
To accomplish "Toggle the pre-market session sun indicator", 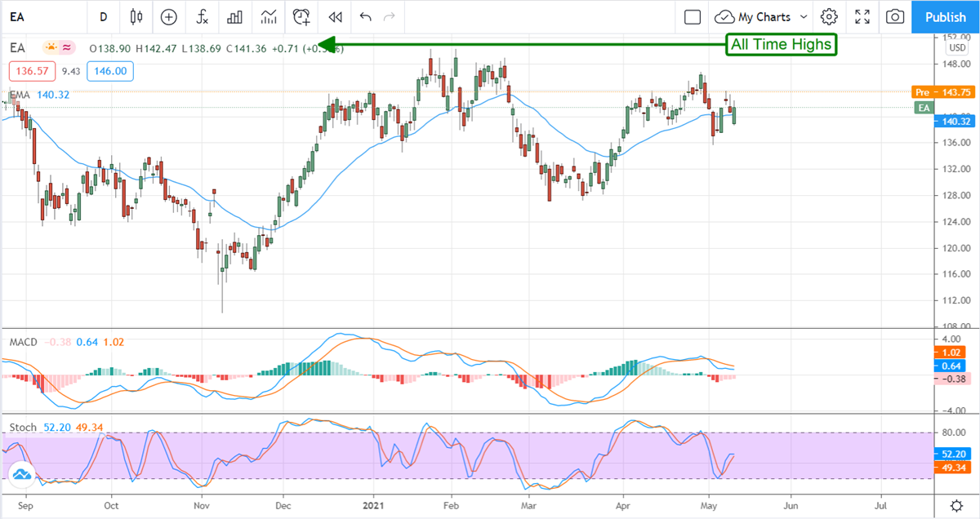I will (x=52, y=48).
